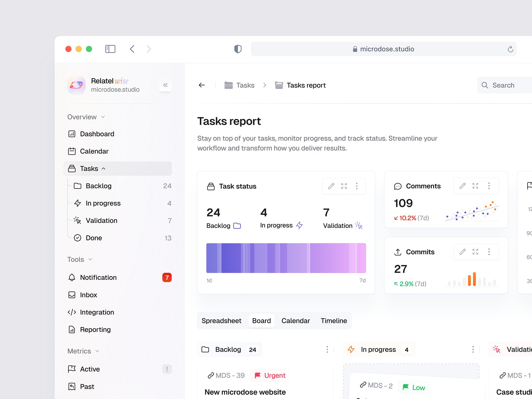Switch to Spreadsheet view tab
This screenshot has height=399, width=532.
(x=221, y=321)
